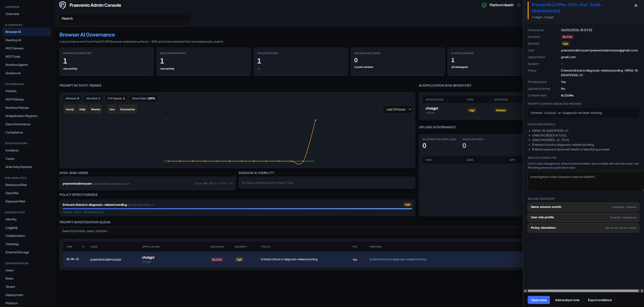Toggle the Allowed: 0 series chip
644x307 pixels.
[x=72, y=98]
